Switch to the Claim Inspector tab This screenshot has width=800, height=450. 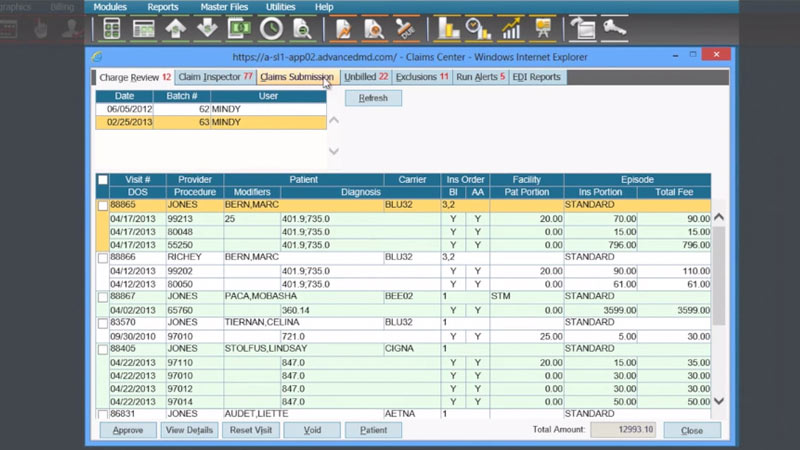click(x=215, y=77)
